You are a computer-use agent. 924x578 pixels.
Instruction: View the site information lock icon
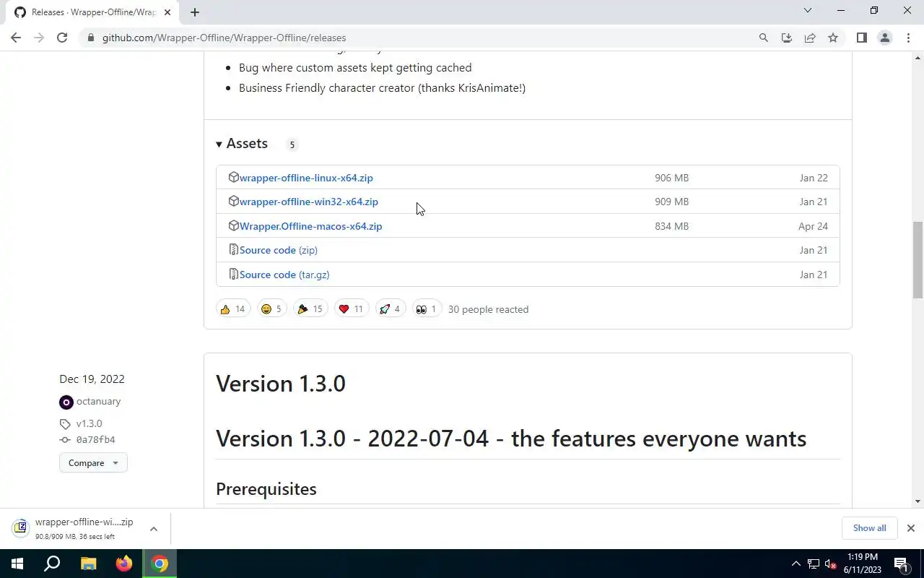[x=90, y=38]
